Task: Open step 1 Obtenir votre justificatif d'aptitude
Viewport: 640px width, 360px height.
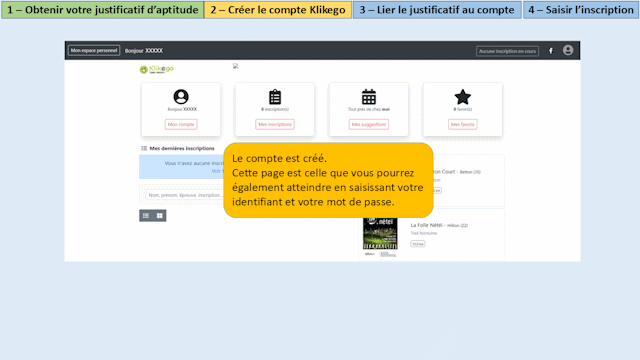Action: (102, 9)
